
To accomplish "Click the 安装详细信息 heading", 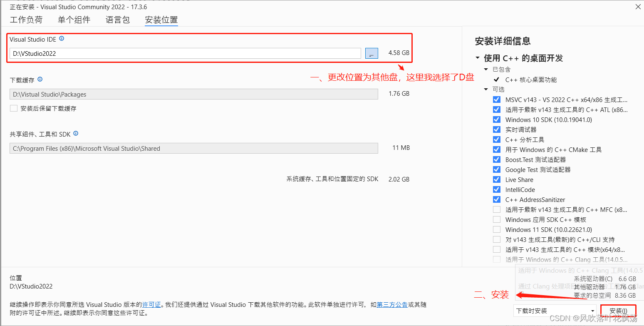I will [x=503, y=41].
